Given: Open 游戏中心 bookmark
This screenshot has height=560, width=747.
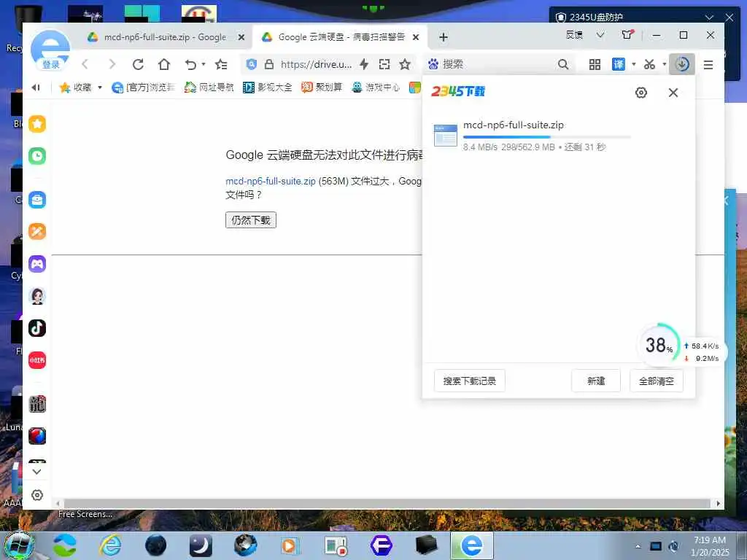Looking at the screenshot, I should 376,87.
